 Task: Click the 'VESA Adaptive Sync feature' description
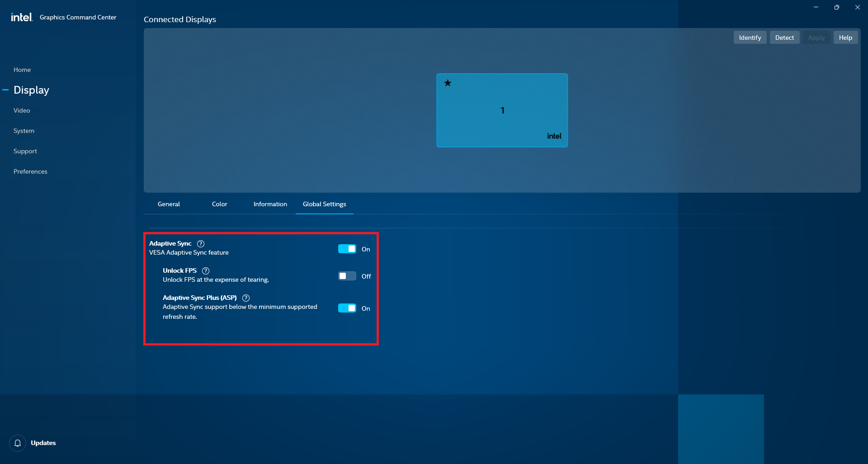189,253
